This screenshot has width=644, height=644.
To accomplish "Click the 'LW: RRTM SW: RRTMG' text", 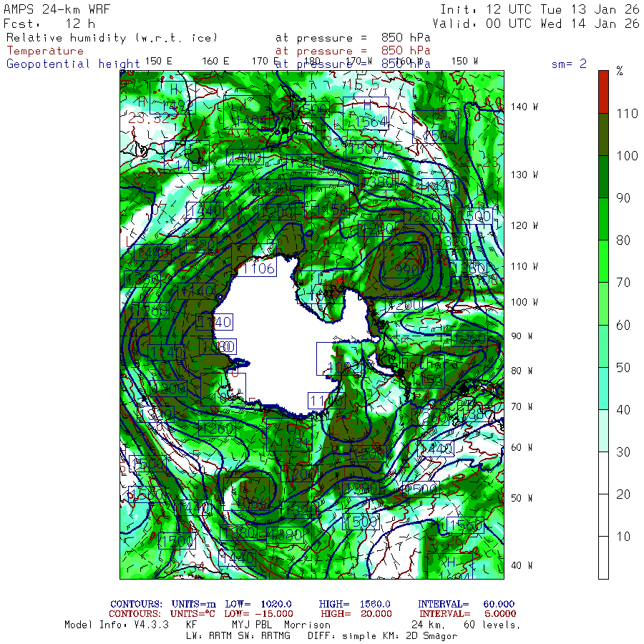I will [238, 636].
